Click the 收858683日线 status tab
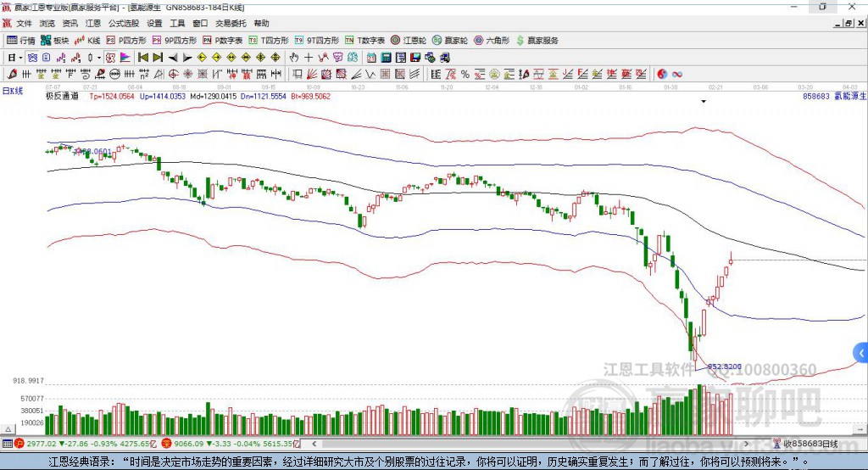 [807, 444]
